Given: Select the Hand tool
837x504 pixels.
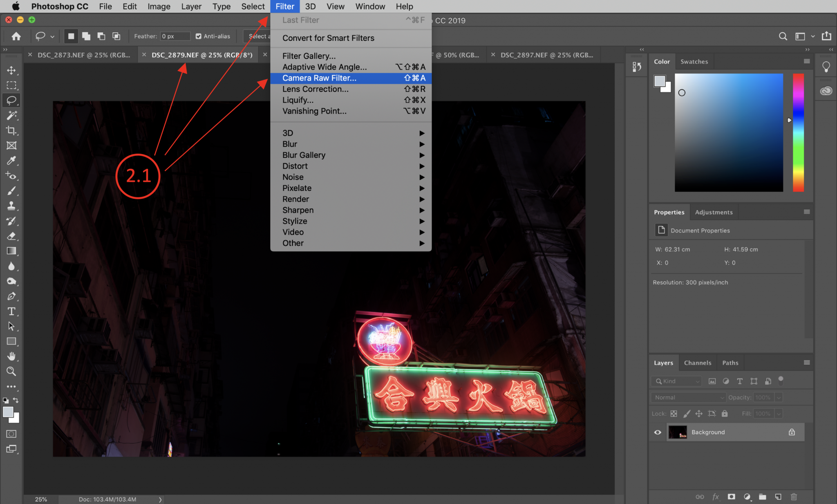Looking at the screenshot, I should (x=11, y=356).
